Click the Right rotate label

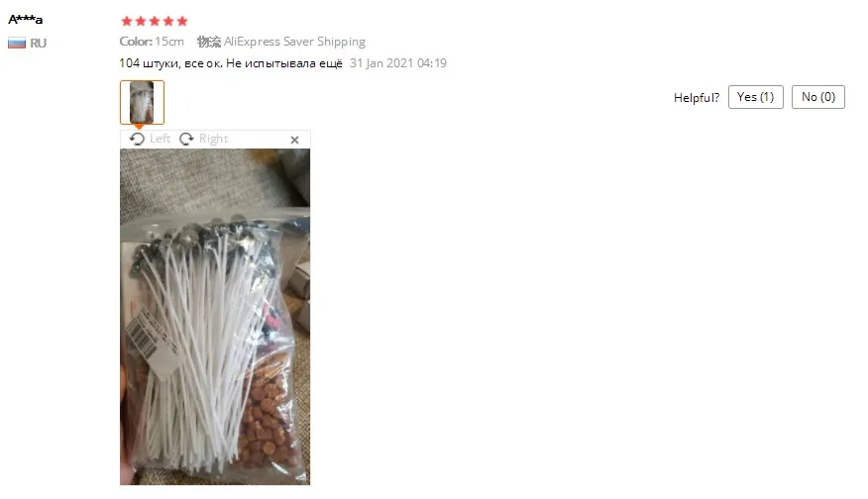(214, 139)
